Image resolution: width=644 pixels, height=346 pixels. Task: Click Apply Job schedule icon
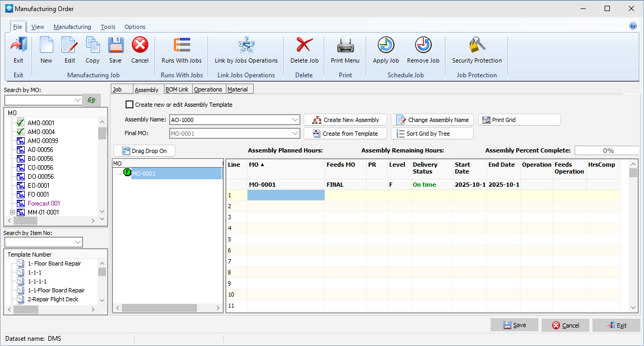tap(386, 45)
